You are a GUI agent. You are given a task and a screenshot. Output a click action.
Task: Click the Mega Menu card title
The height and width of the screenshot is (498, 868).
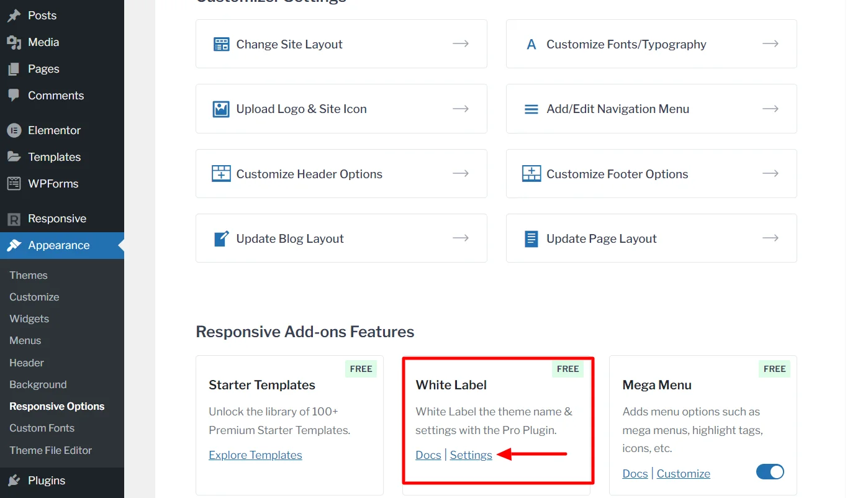[657, 385]
